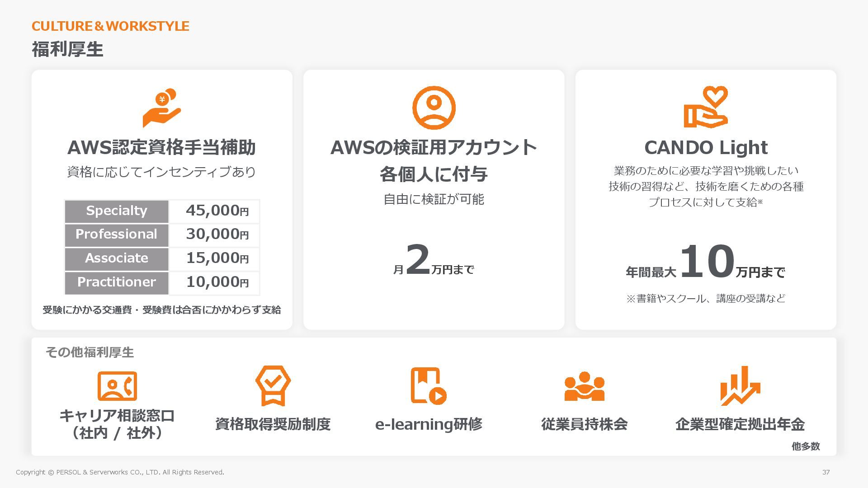Click the AWS認定資格手当補助 heading
The image size is (868, 488).
pos(162,147)
